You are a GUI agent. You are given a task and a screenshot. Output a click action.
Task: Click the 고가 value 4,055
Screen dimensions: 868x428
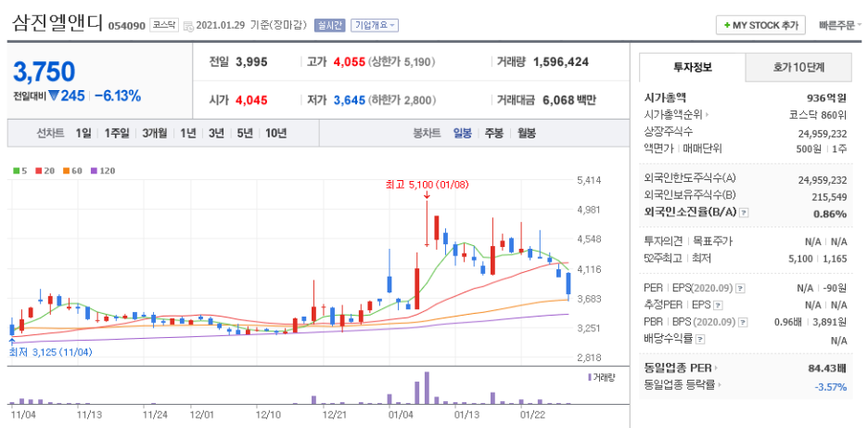(x=349, y=62)
